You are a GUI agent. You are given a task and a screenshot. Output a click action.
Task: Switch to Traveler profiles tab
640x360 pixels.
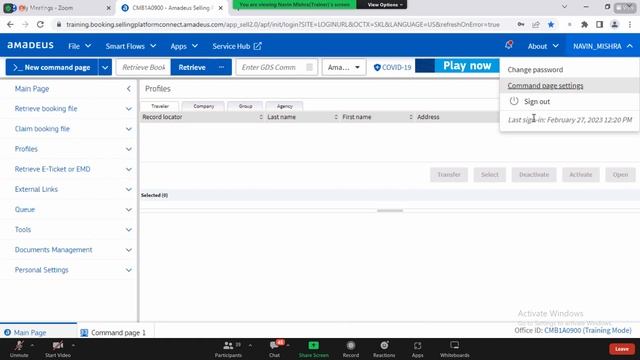[x=160, y=106]
